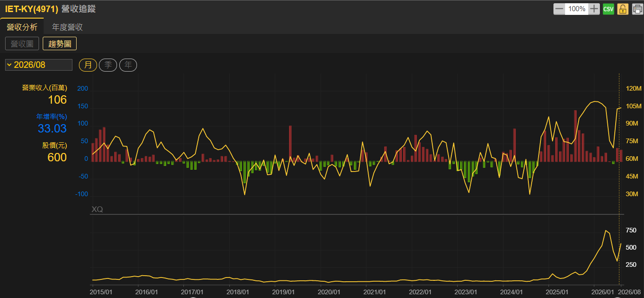Show the 營收圖 view
The height and width of the screenshot is (298, 644).
(22, 44)
